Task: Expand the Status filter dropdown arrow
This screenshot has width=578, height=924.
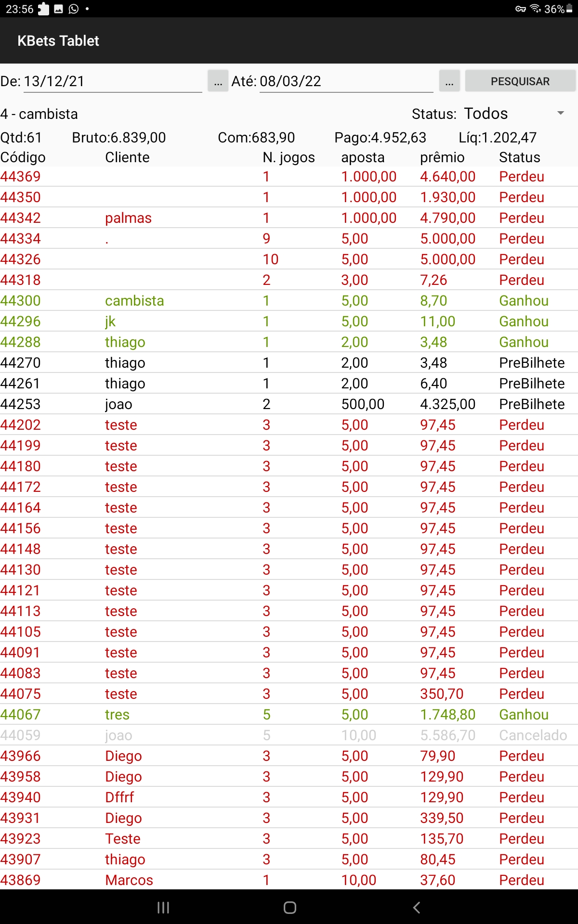Action: (561, 114)
